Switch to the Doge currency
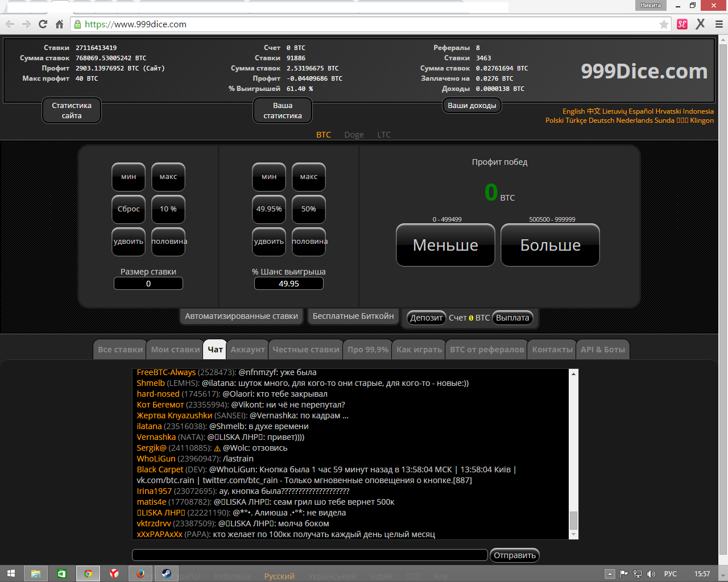This screenshot has width=728, height=582. point(354,135)
